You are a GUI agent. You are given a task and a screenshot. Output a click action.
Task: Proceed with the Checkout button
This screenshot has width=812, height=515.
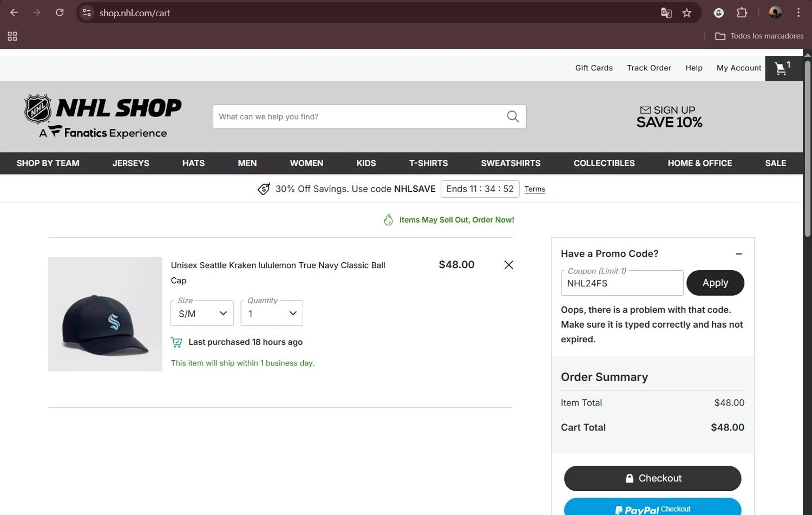[x=652, y=478]
